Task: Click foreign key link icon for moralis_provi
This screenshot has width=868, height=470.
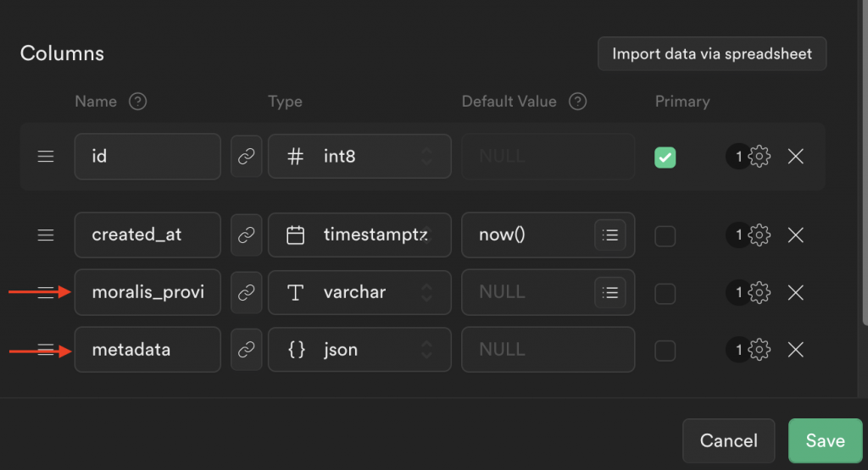Action: (247, 292)
